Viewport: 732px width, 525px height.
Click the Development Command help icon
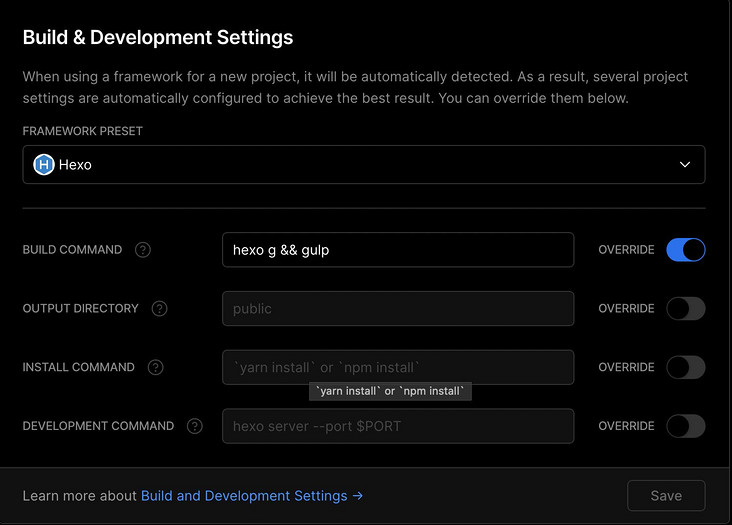click(x=194, y=426)
